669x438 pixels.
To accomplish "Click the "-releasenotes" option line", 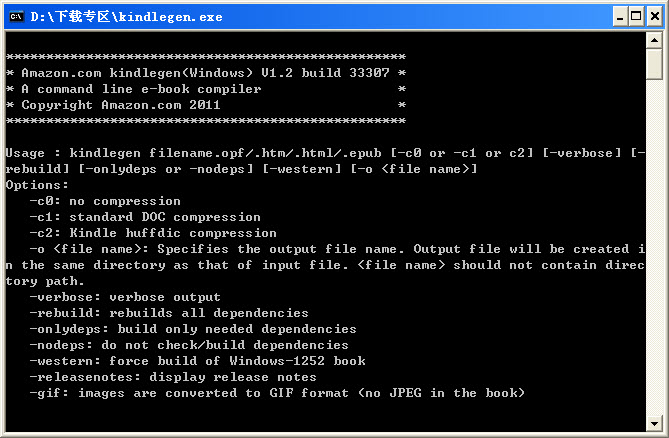I will 173,377.
